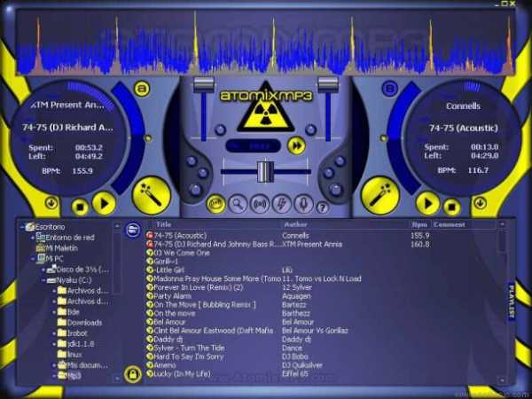
Task: Click deck B's magic wand button
Action: coord(380,195)
